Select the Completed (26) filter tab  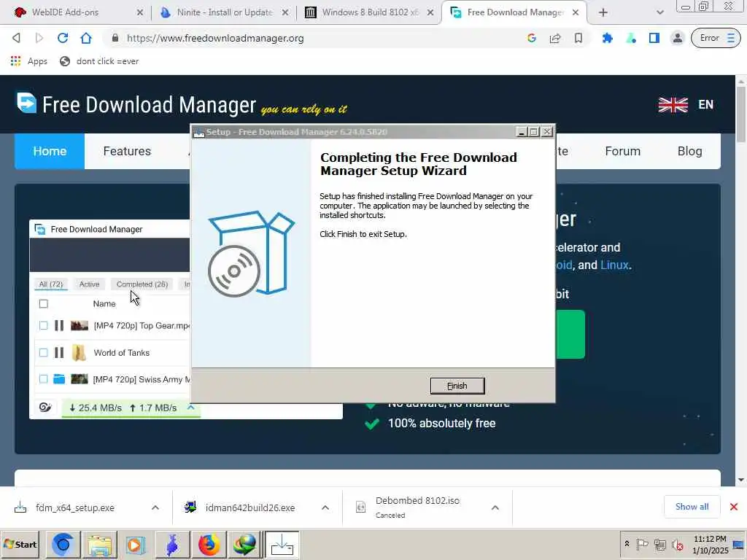point(142,284)
